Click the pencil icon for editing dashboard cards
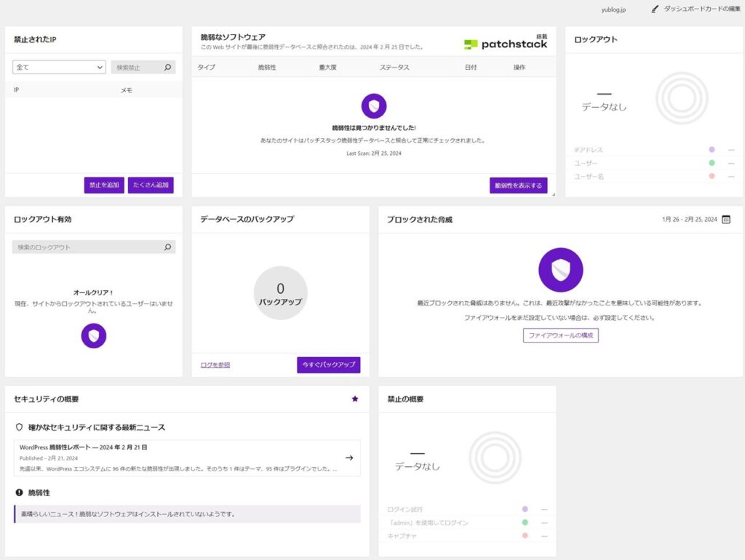Viewport: 745px width, 560px height. 655,9
